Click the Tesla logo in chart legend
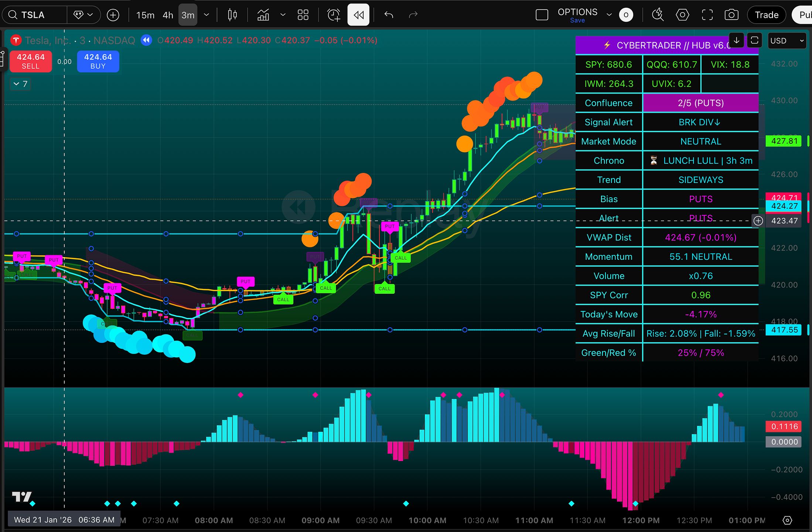Screen dimensions: 812x532 (16, 40)
